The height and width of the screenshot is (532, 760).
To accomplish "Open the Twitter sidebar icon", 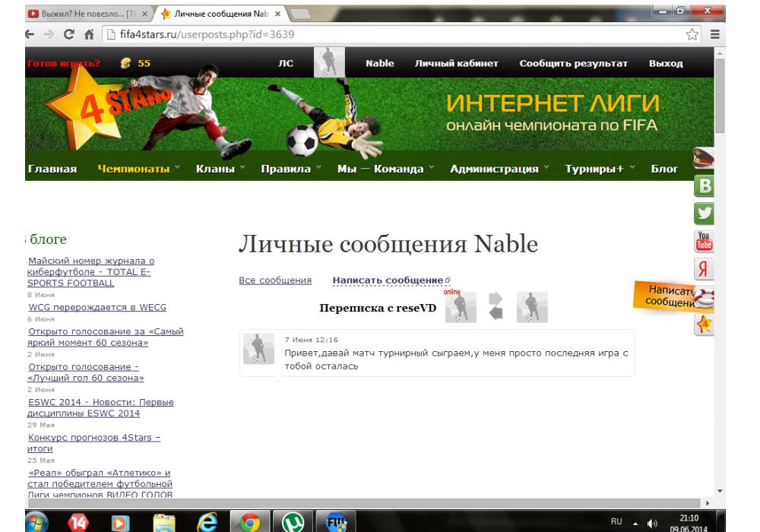I will (705, 214).
